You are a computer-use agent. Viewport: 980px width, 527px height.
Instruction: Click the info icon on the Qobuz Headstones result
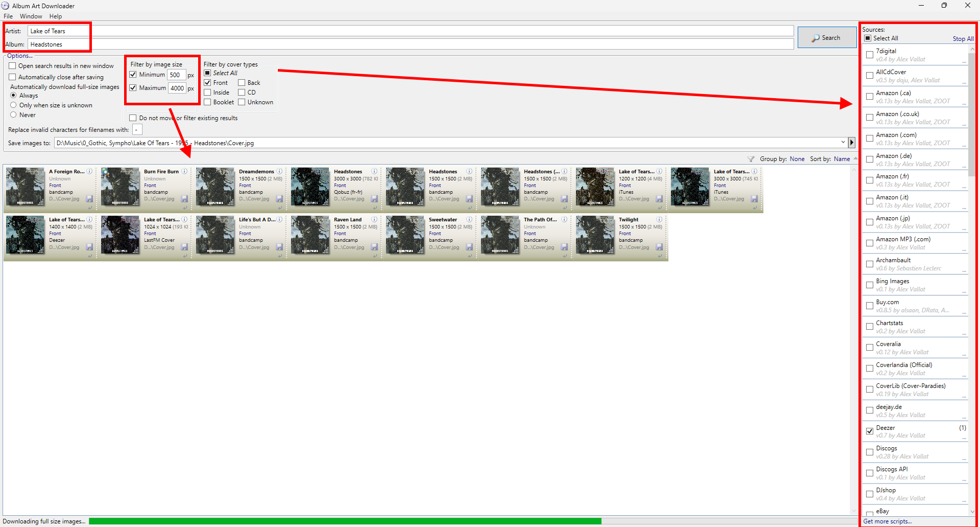(x=374, y=171)
